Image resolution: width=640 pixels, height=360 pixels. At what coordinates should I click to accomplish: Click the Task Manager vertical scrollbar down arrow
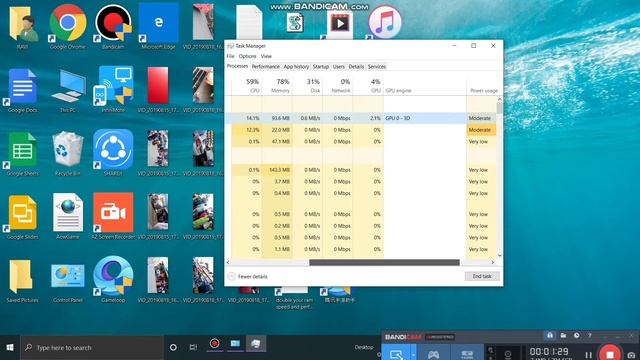pos(500,256)
